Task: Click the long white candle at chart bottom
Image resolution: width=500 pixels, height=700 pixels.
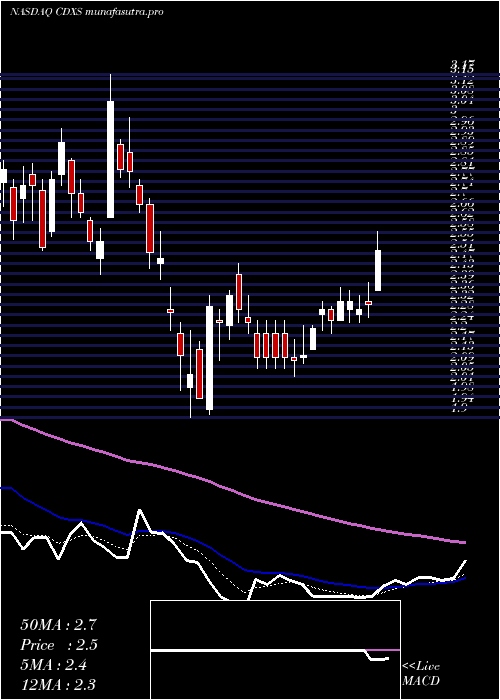Action: click(x=209, y=358)
